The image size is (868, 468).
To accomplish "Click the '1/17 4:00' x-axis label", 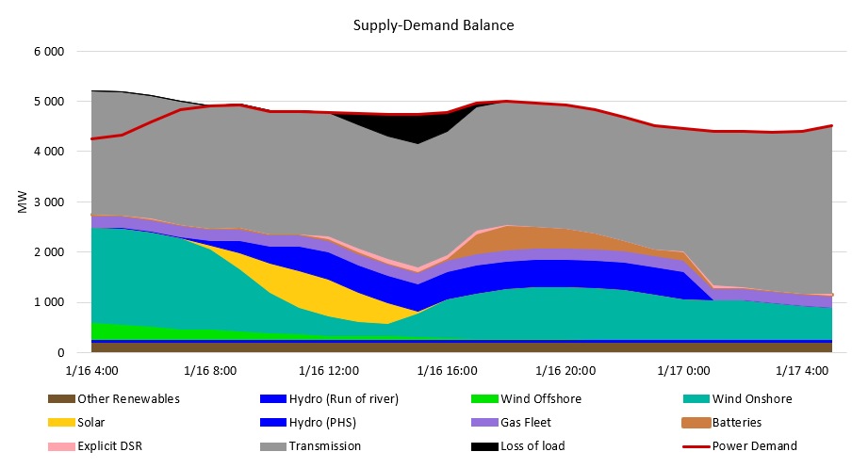I will [x=802, y=371].
